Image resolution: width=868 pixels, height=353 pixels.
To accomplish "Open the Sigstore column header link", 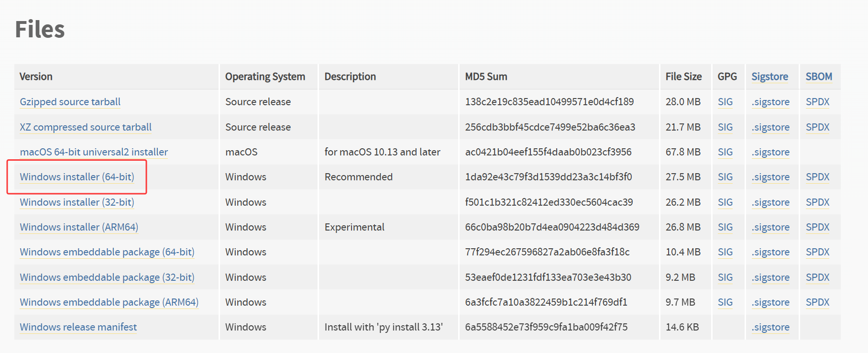I will tap(769, 77).
